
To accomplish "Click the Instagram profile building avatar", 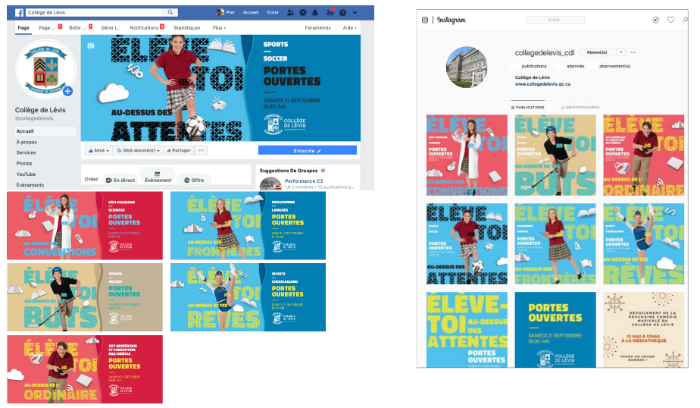I will [466, 67].
